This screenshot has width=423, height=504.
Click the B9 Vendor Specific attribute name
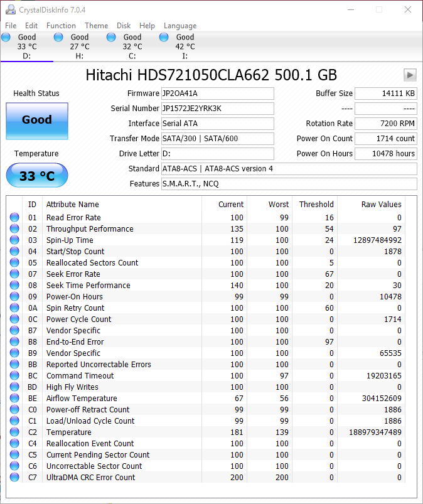coord(73,353)
